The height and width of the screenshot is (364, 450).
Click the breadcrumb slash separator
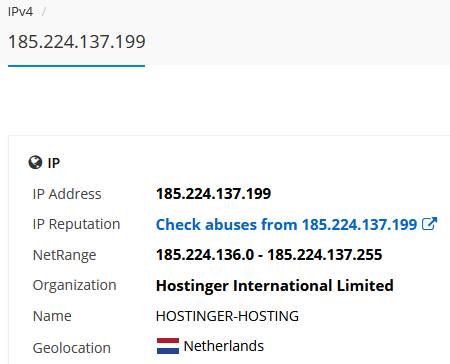pos(44,12)
